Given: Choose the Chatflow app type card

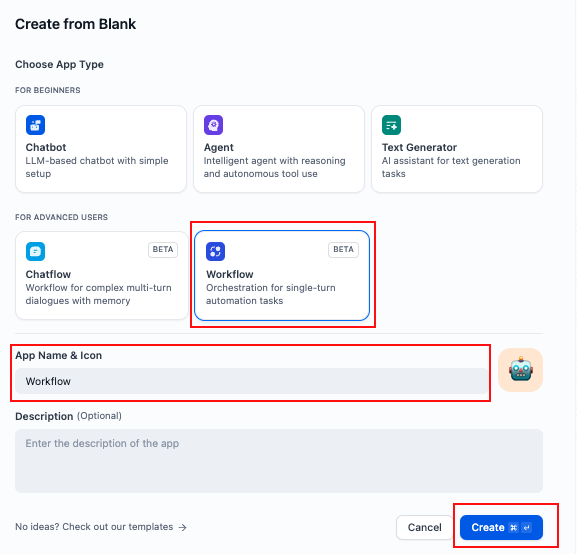Looking at the screenshot, I should pos(102,275).
